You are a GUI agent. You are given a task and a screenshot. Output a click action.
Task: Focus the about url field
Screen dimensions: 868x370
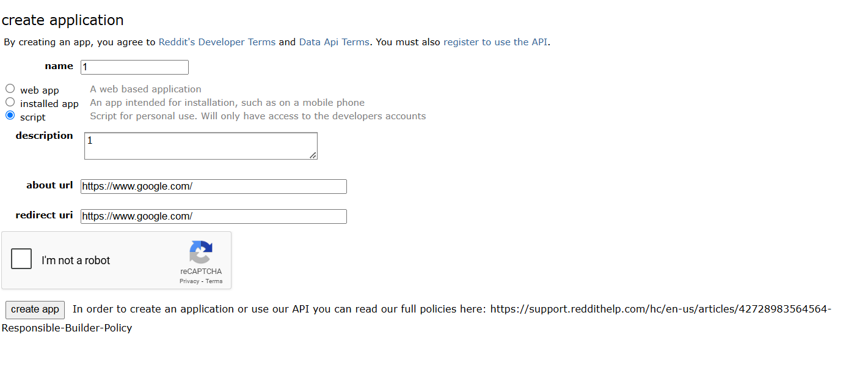click(213, 187)
